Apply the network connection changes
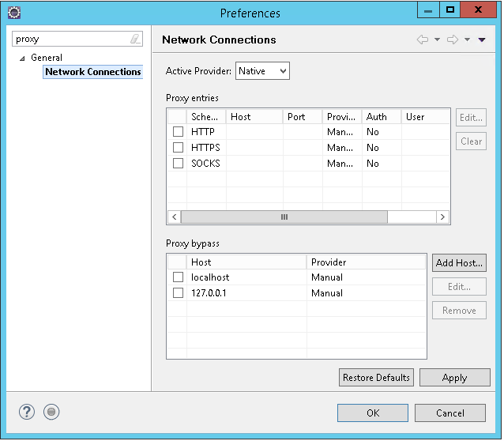This screenshot has height=441, width=504. [455, 377]
